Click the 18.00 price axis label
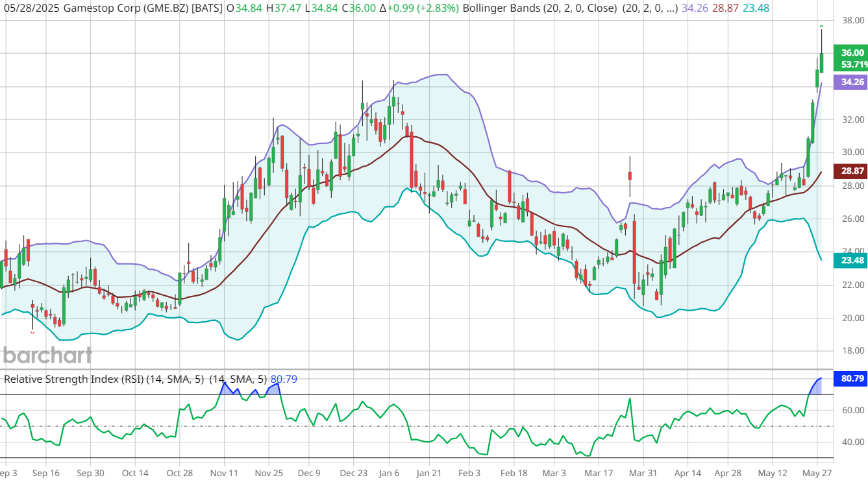Image resolution: width=868 pixels, height=482 pixels. pos(852,351)
